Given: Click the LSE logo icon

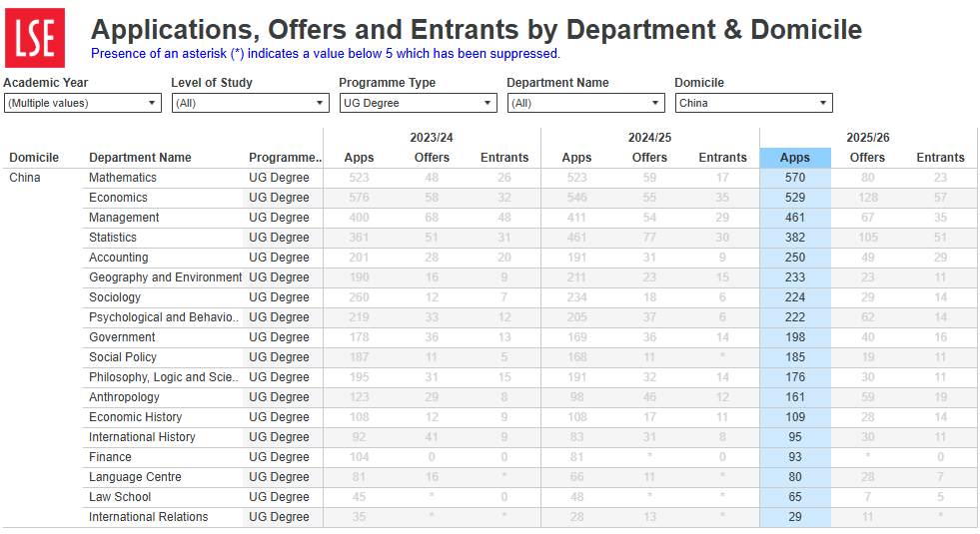Looking at the screenshot, I should coord(35,38).
